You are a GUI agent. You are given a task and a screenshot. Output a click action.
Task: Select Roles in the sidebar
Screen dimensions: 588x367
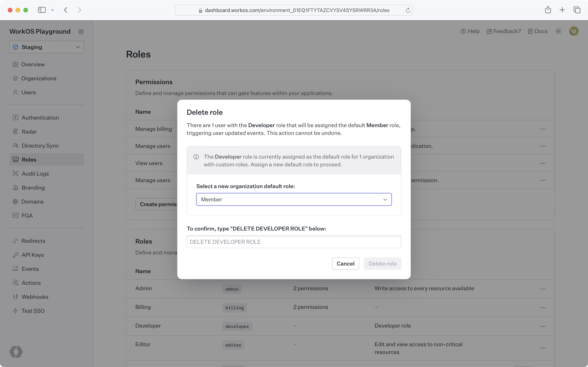coord(47,159)
